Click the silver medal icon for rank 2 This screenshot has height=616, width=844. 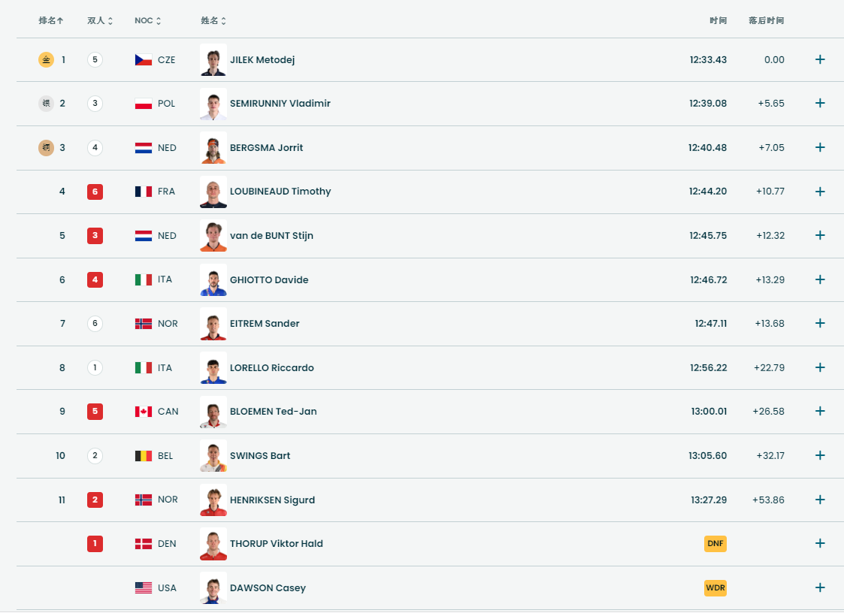click(x=46, y=104)
